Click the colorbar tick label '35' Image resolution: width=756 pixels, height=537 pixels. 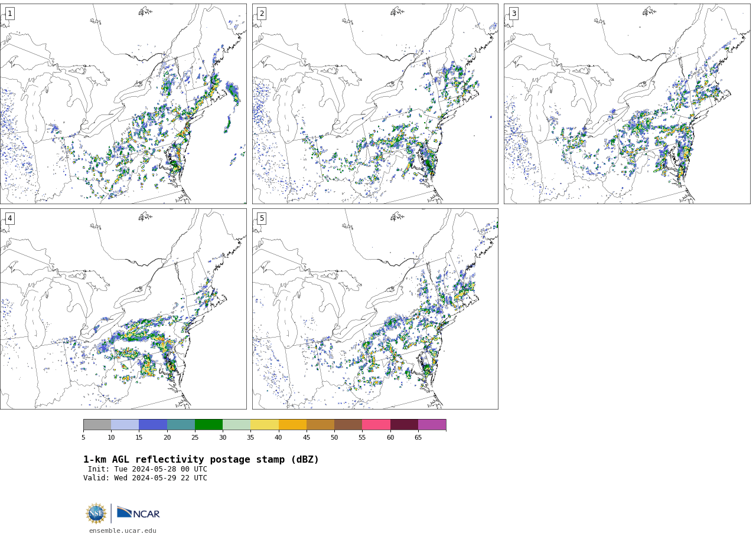(x=250, y=437)
